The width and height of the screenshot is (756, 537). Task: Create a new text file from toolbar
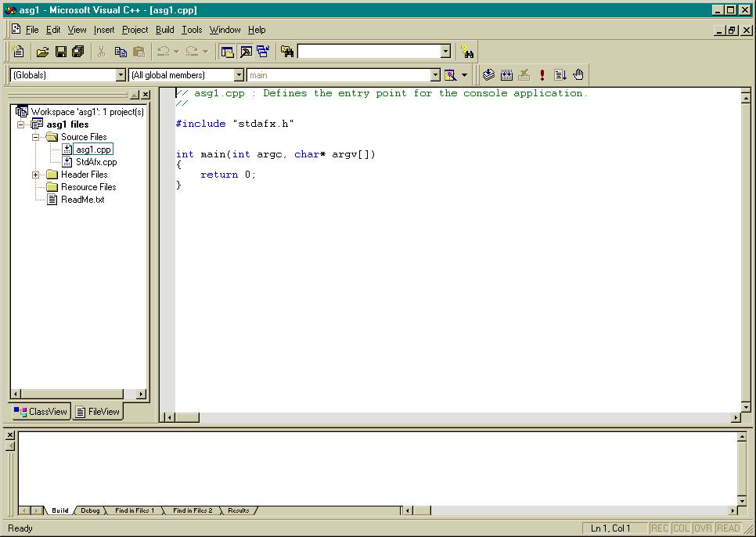(18, 51)
